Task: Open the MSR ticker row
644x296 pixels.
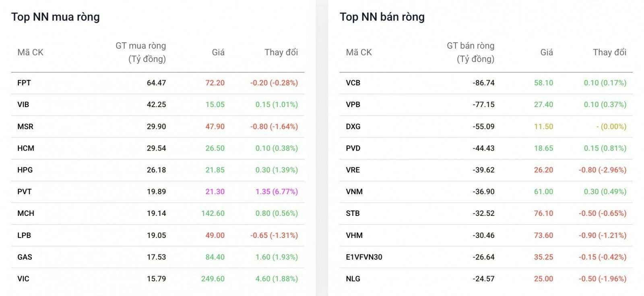Action: (25, 126)
